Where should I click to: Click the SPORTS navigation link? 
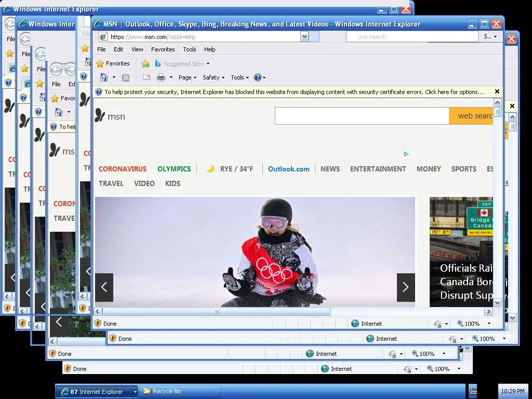464,169
